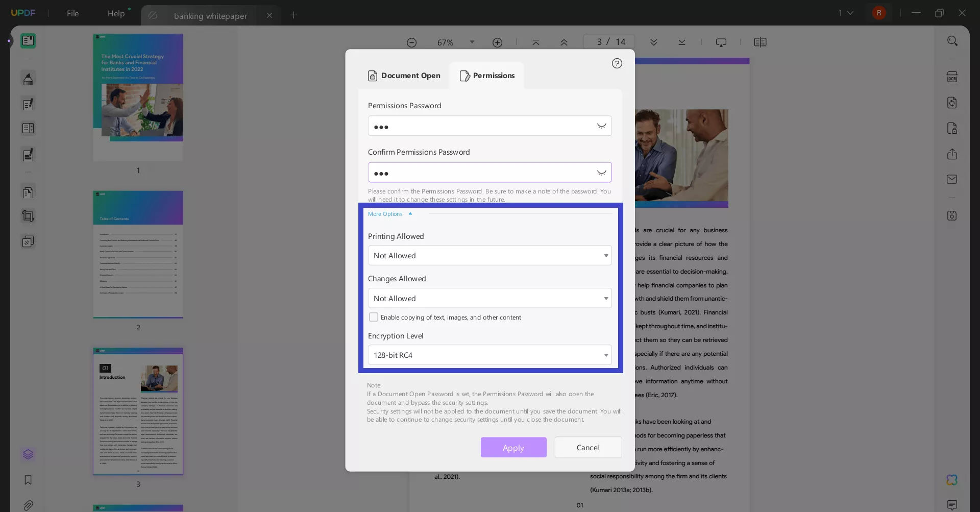Open the Printing Allowed dropdown
Image resolution: width=980 pixels, height=512 pixels.
coord(489,255)
